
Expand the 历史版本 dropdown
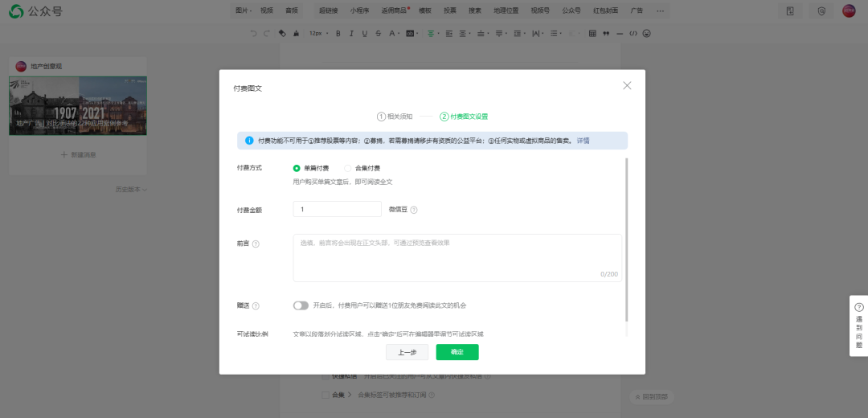[x=130, y=190]
